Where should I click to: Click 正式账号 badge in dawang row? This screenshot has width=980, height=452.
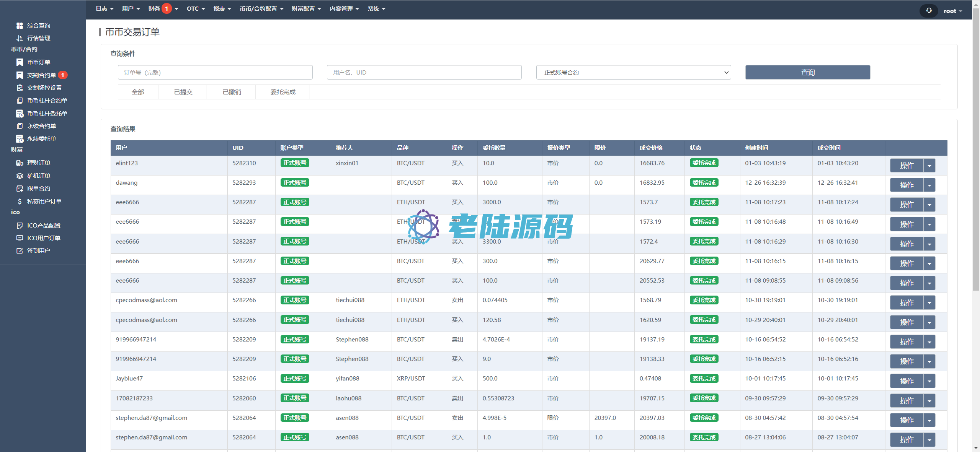(295, 182)
